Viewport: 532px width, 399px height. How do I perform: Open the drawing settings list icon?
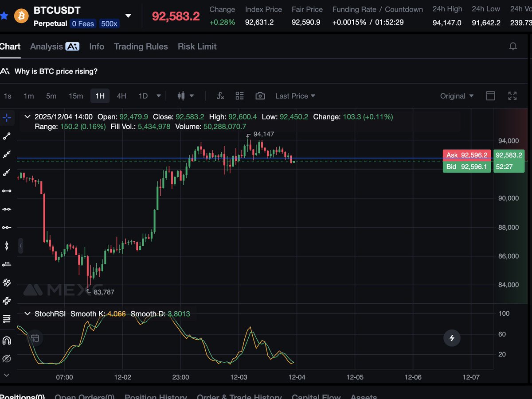click(x=7, y=319)
